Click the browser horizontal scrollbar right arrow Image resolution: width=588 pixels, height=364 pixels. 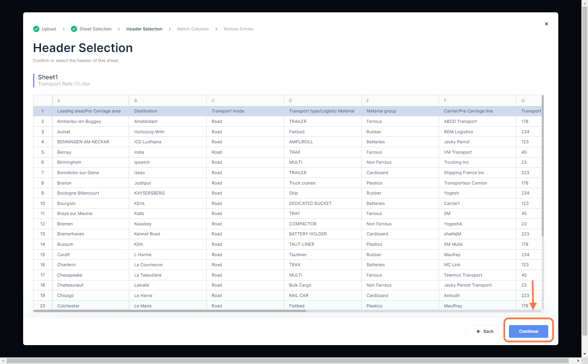(x=578, y=361)
